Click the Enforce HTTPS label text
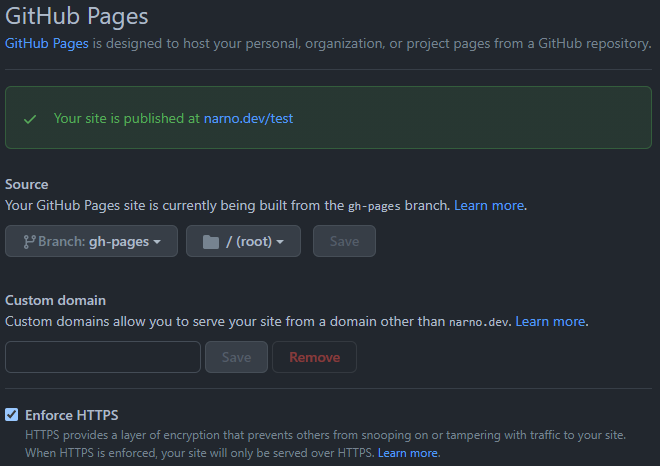 point(72,414)
